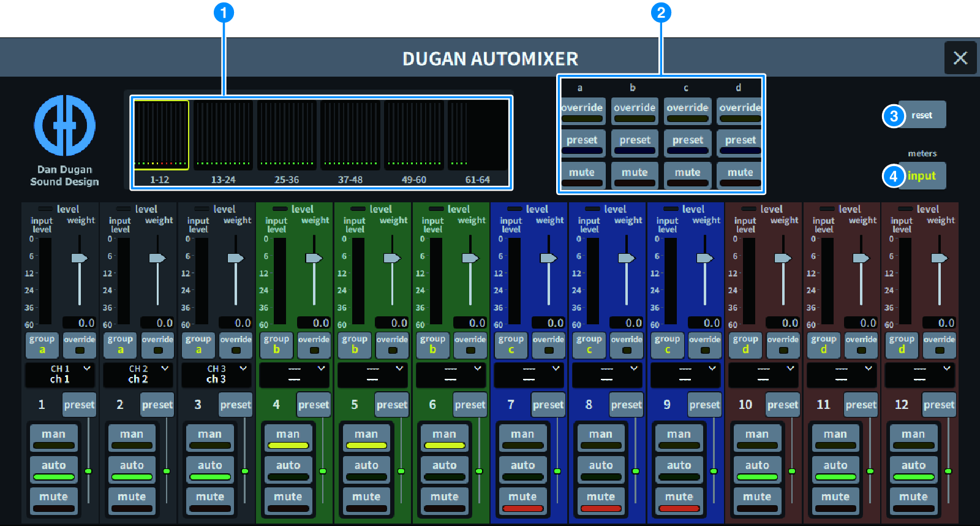This screenshot has height=526, width=980.
Task: Close the Dugan Automixer window
Action: pyautogui.click(x=960, y=58)
